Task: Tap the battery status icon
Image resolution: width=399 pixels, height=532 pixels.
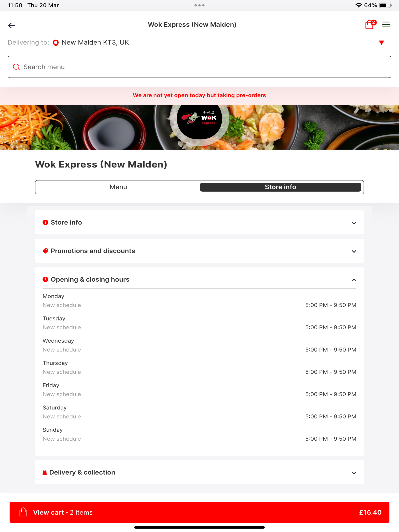Action: tap(386, 5)
